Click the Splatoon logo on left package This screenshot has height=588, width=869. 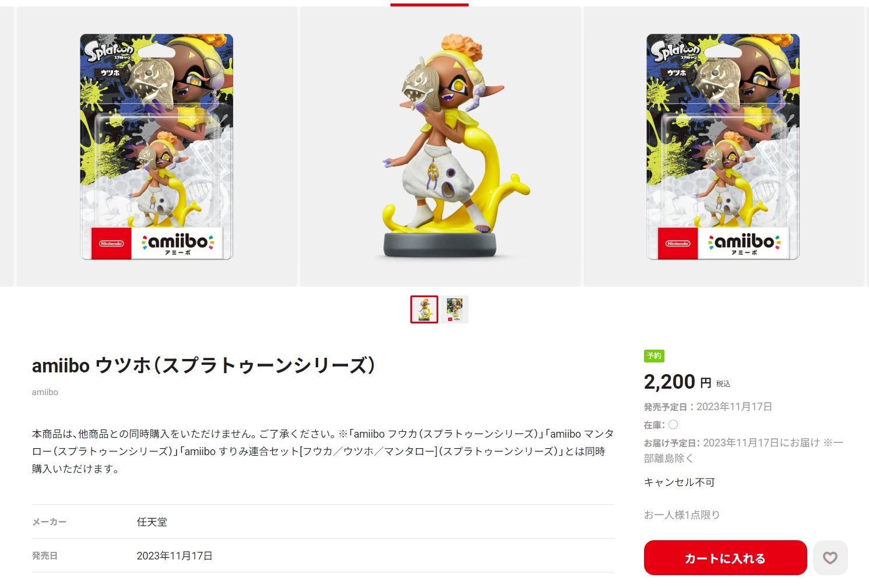109,51
